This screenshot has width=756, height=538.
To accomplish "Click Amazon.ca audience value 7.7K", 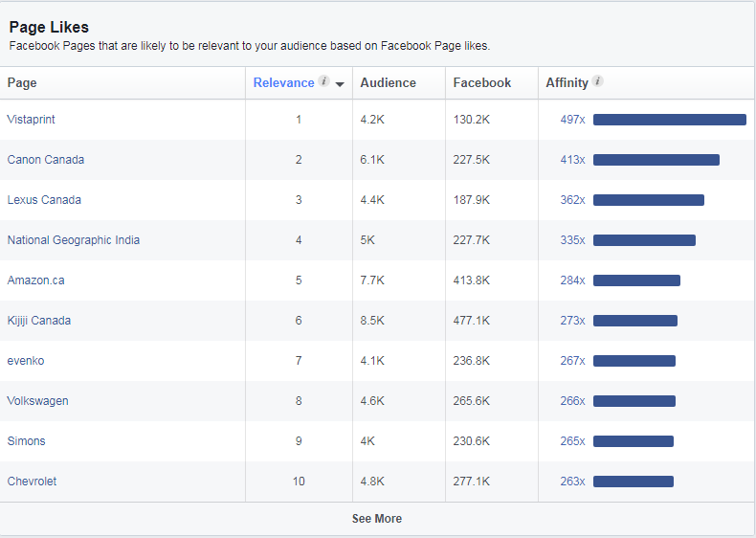I will pyautogui.click(x=372, y=280).
